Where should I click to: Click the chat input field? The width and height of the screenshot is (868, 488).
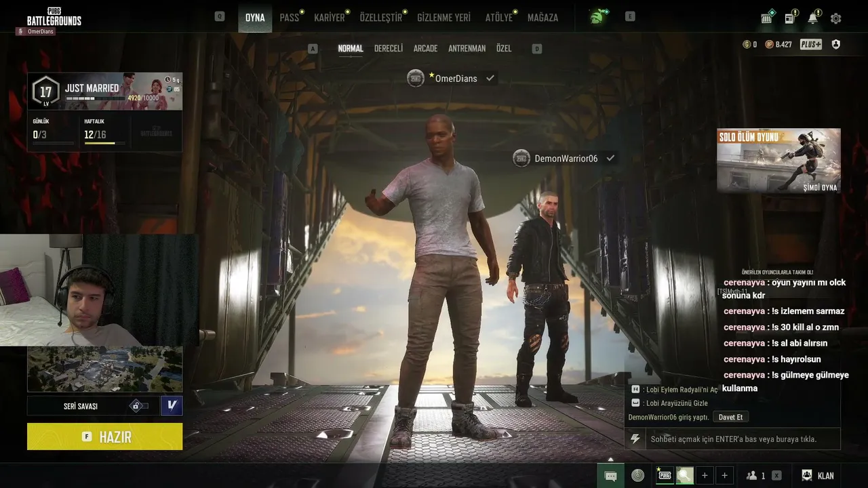click(743, 439)
